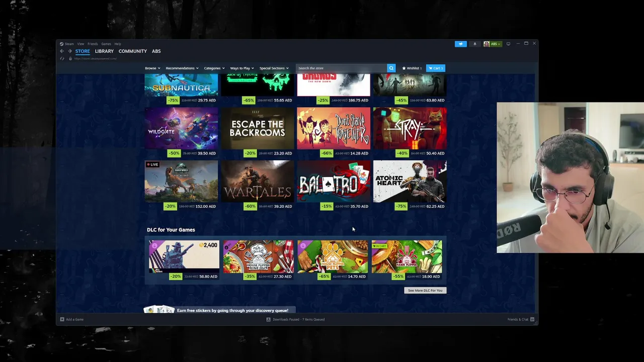Open the discovery queue stickers banner
Screen dimensions: 644x362
220,310
